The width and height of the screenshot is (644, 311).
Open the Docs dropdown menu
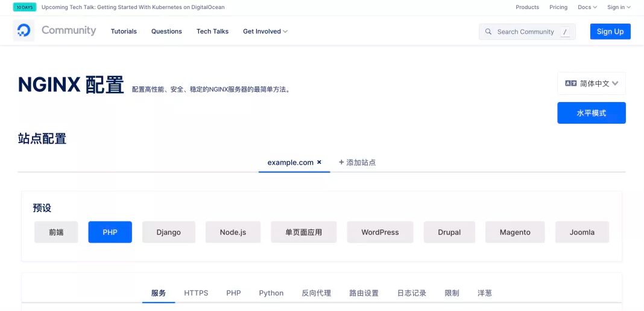click(x=587, y=7)
